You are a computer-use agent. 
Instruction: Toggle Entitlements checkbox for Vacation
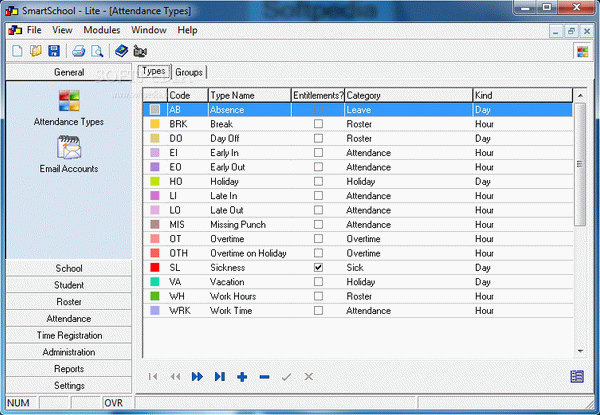(318, 282)
